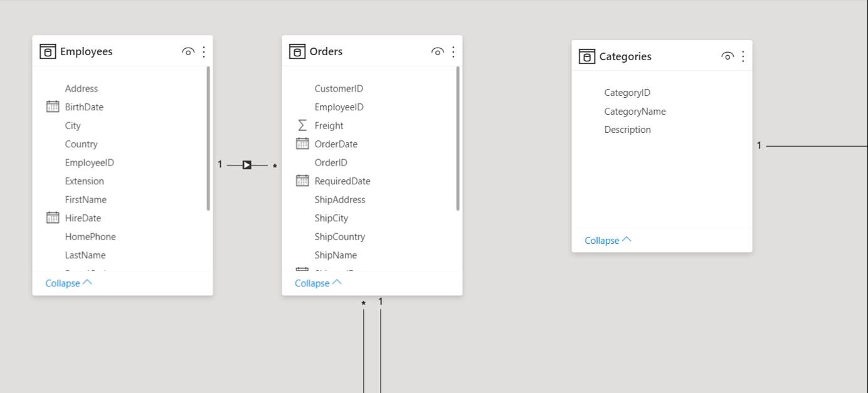Click the HireDate calendar icon
The width and height of the screenshot is (868, 393).
(53, 217)
